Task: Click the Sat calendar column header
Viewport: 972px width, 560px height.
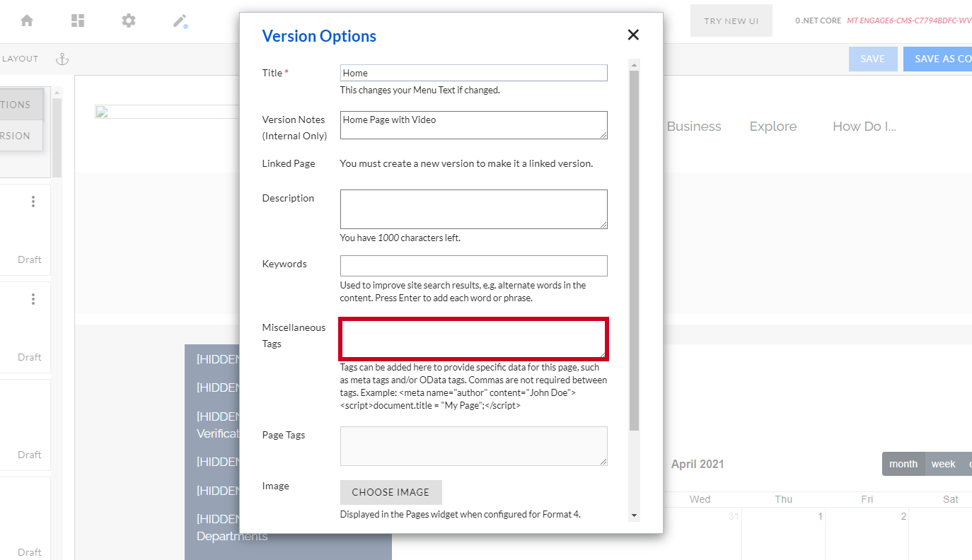Action: tap(951, 499)
